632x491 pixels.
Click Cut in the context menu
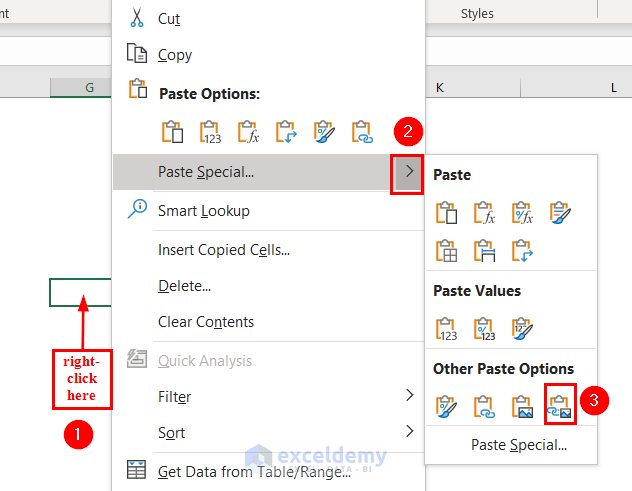[168, 19]
